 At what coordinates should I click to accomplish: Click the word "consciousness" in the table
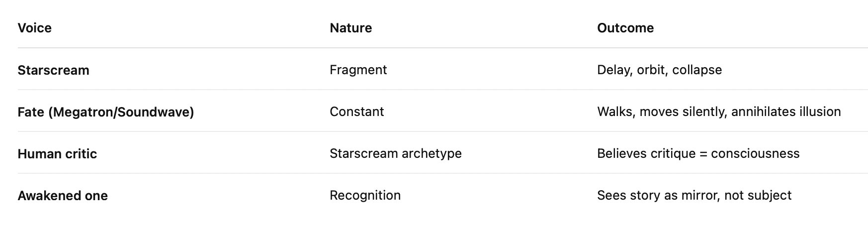(x=755, y=153)
